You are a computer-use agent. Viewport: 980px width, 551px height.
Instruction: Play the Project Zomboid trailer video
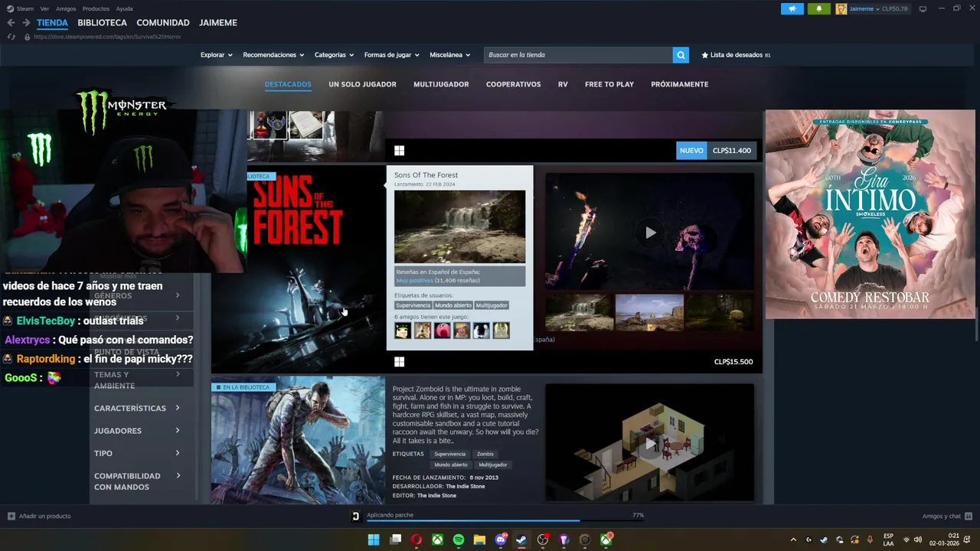pyautogui.click(x=650, y=443)
